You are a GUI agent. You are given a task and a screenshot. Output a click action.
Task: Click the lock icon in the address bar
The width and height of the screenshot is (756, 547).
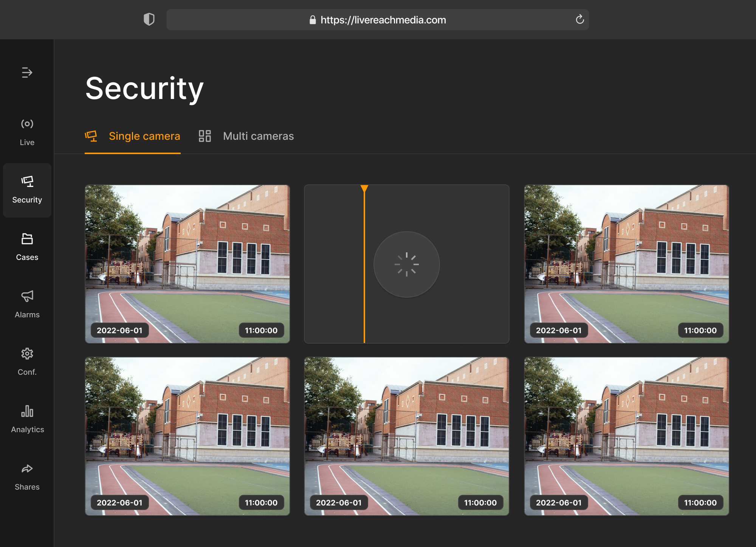312,20
